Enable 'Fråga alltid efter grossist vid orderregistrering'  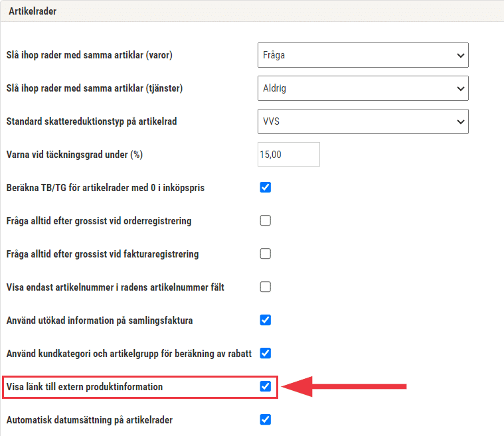click(266, 220)
